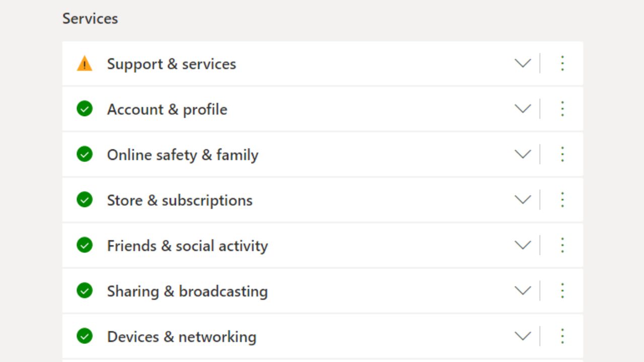Click green status icon for Store & subscriptions

[x=85, y=200]
